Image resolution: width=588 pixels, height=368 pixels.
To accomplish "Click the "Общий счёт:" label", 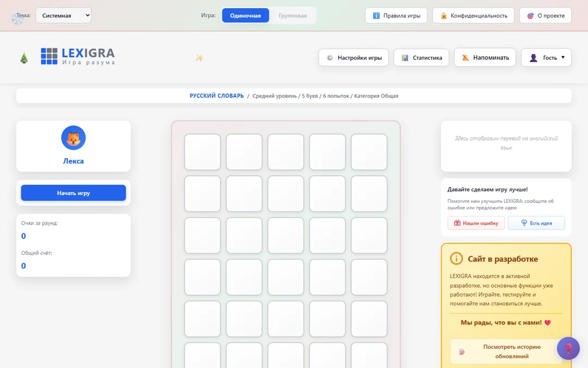I will tap(36, 253).
